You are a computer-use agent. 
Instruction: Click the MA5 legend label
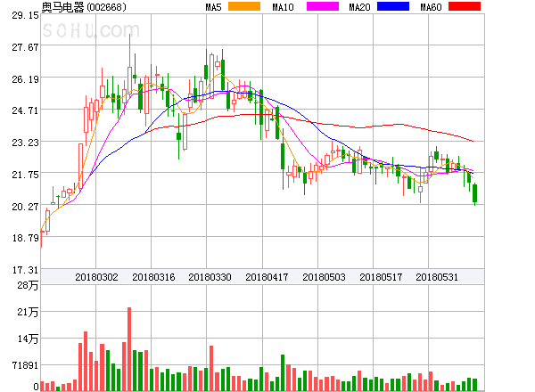pos(213,7)
